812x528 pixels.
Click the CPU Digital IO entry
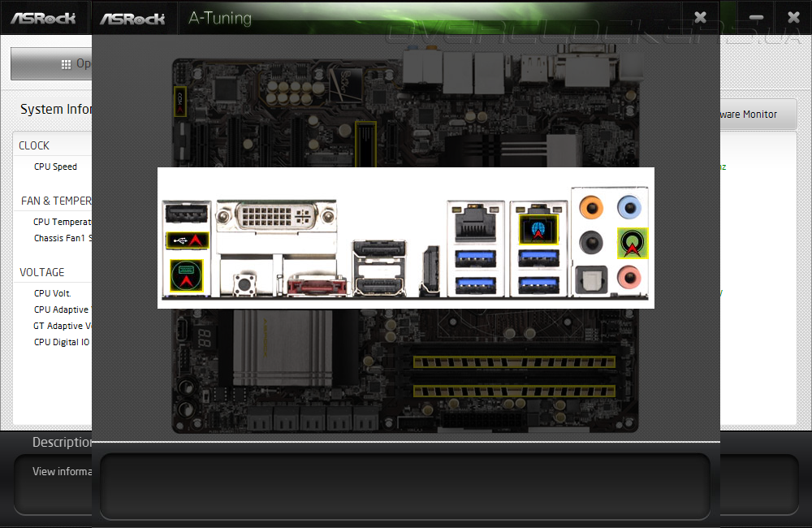(x=62, y=343)
